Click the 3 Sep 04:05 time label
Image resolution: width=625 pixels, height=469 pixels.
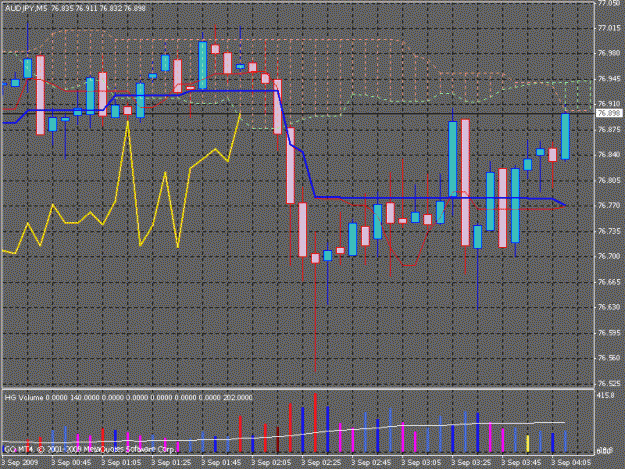[571, 463]
